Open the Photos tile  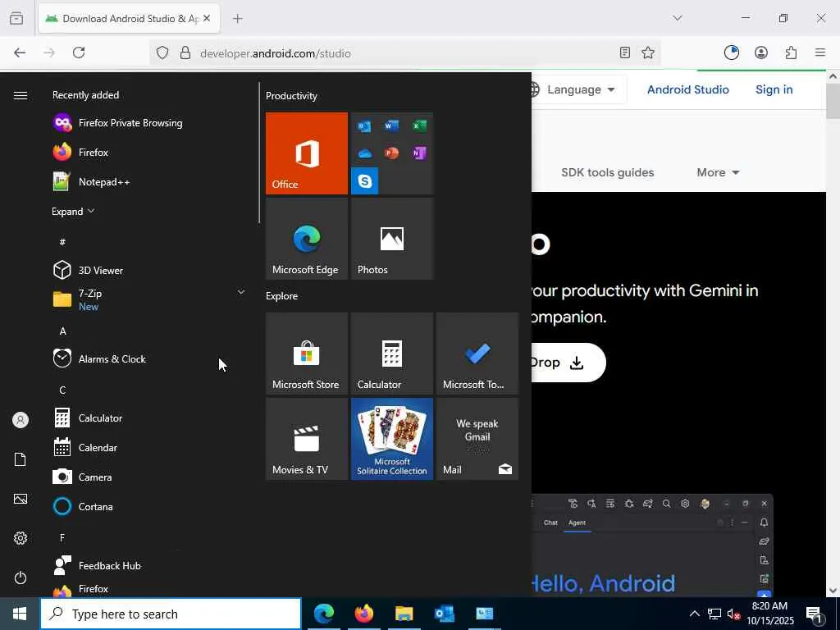(x=391, y=239)
